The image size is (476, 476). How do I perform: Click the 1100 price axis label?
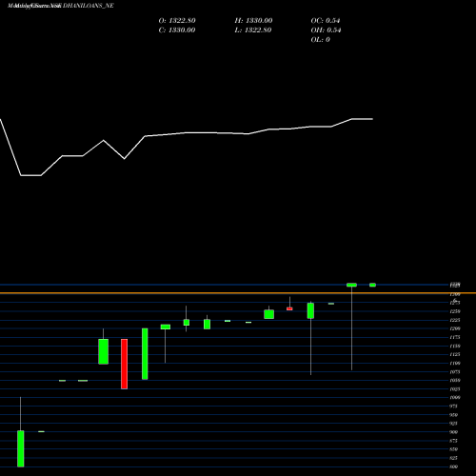point(455,363)
